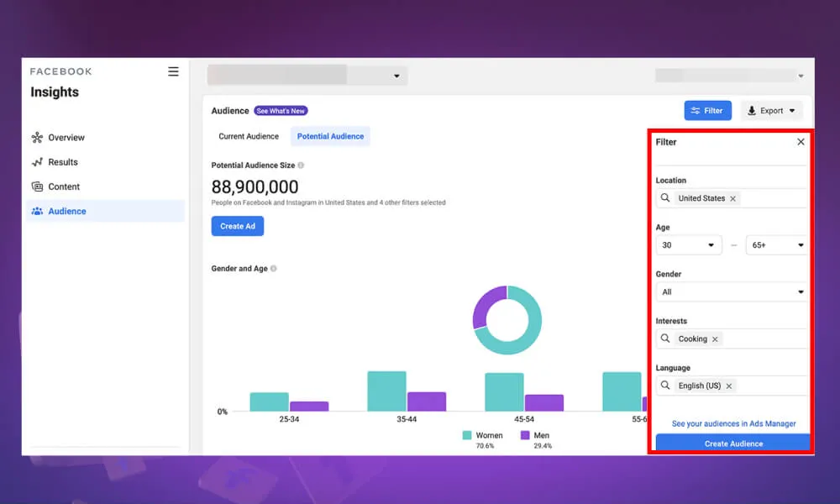Remove the English (US) language tag
This screenshot has height=504, width=840.
point(729,386)
